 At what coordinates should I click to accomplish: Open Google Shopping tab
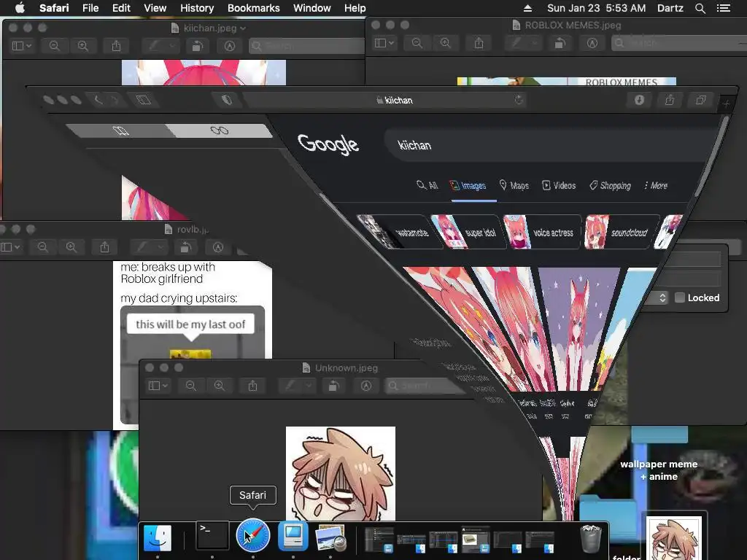[610, 185]
